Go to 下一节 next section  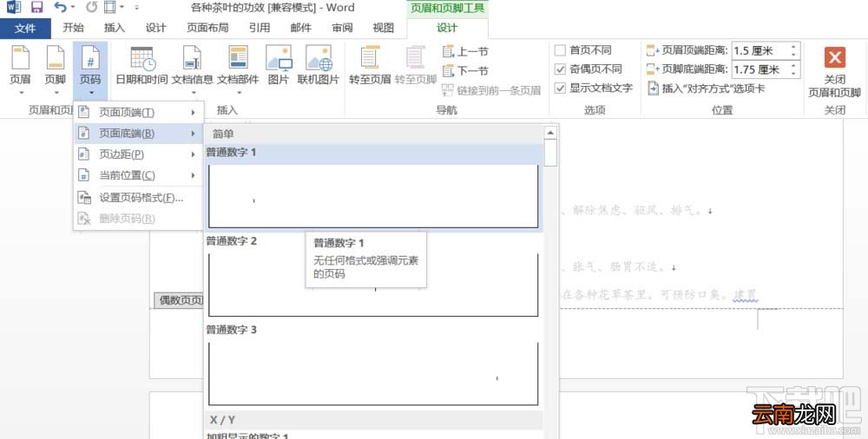[465, 71]
